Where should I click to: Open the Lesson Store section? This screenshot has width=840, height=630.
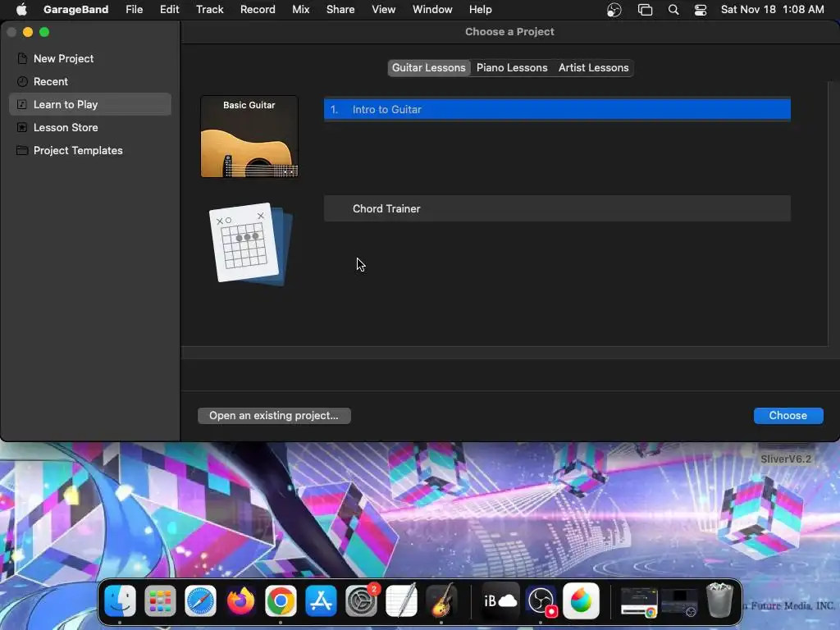(x=90, y=127)
